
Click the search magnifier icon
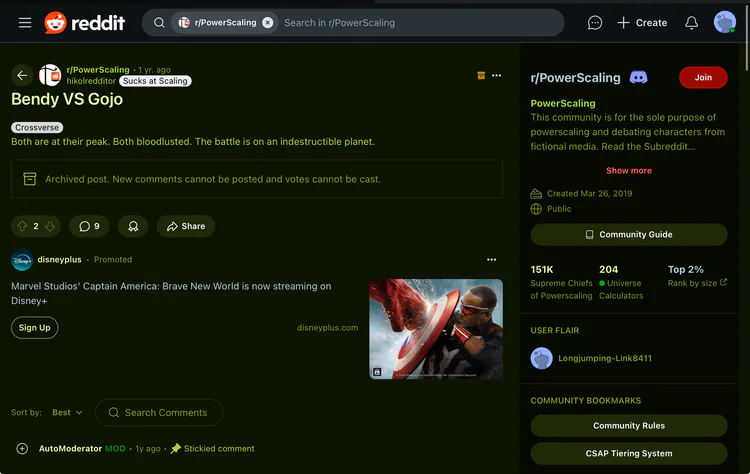[159, 22]
